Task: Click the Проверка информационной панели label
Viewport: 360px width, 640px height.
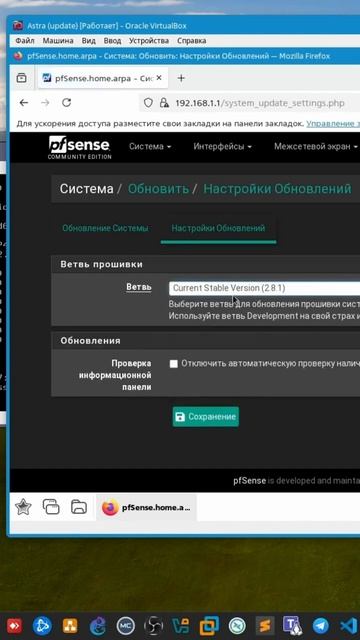Action: [x=115, y=375]
